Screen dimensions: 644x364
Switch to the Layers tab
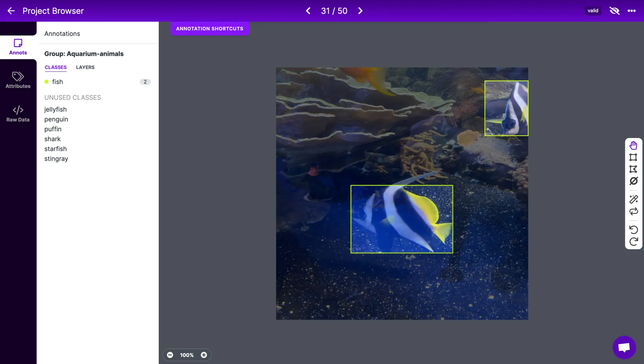85,67
